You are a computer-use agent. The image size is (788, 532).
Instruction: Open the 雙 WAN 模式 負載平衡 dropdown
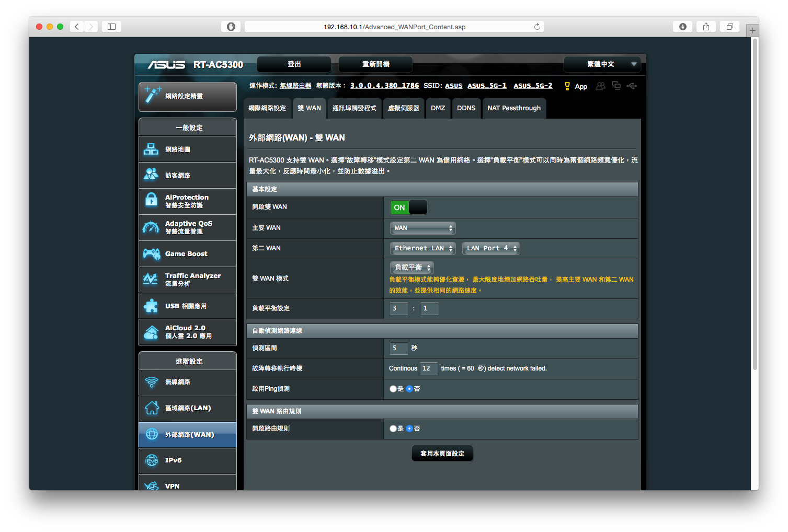412,268
